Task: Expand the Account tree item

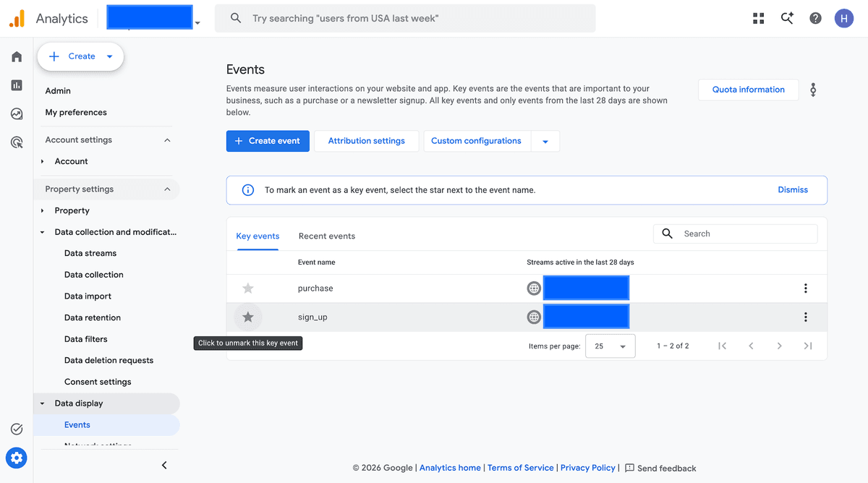Action: tap(43, 161)
